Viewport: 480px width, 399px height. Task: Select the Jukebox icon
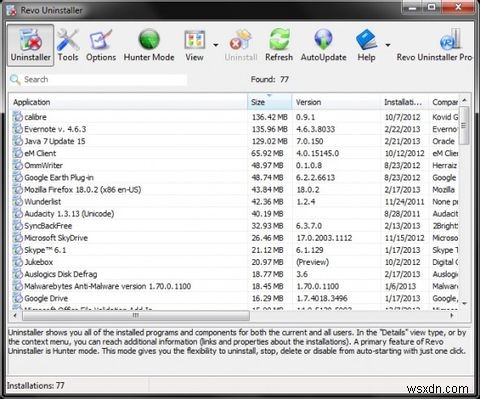click(x=17, y=262)
